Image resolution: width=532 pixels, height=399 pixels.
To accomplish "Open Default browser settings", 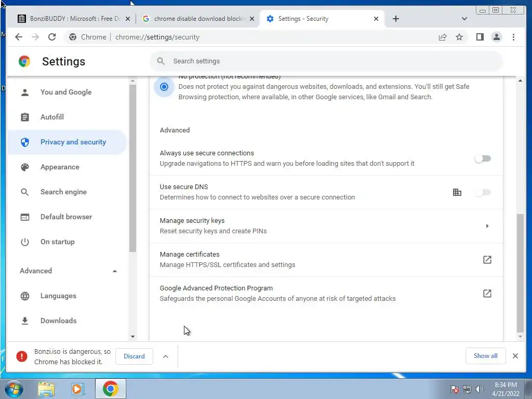I will (x=67, y=217).
